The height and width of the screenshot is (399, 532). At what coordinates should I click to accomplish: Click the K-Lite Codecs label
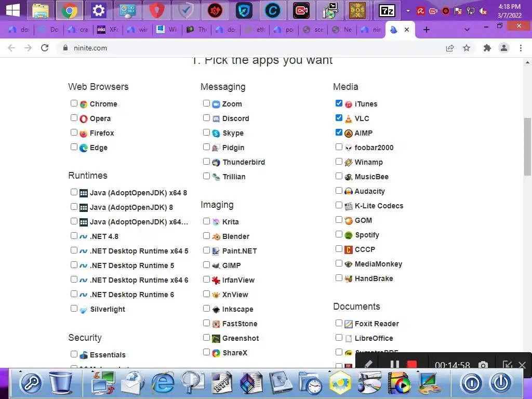(x=379, y=206)
